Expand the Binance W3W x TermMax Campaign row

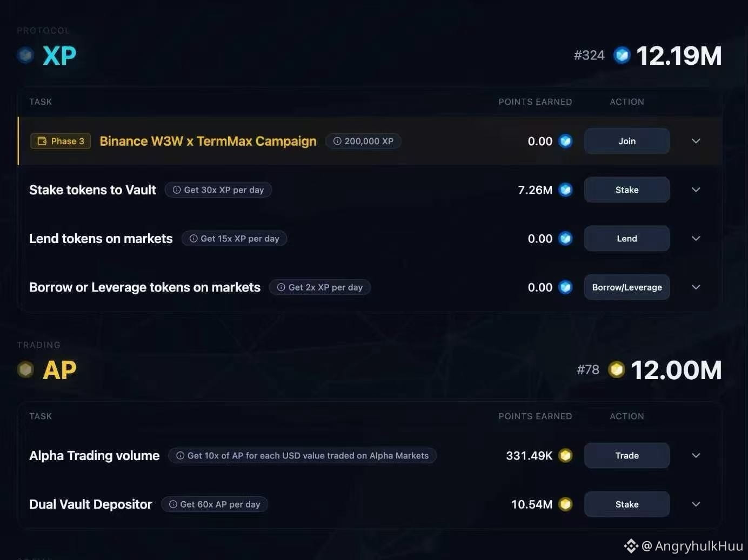point(696,141)
